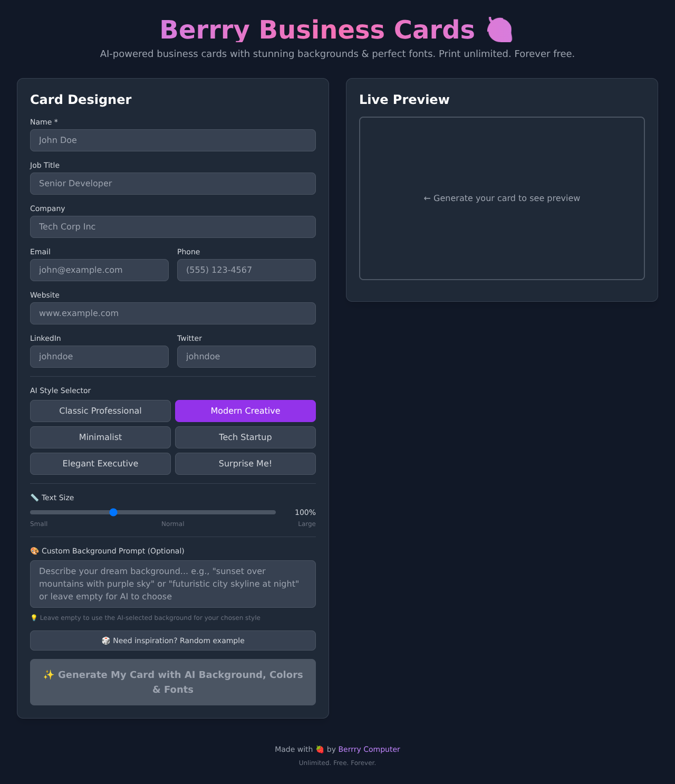675x784 pixels.
Task: Deselect the Modern Creative style button
Action: (x=245, y=410)
